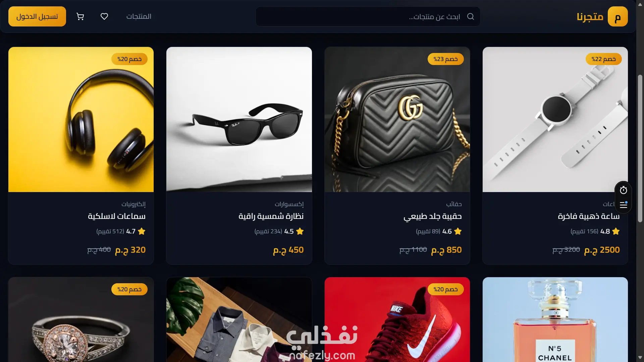Focus the product search input field
Image resolution: width=644 pixels, height=362 pixels.
click(368, 16)
